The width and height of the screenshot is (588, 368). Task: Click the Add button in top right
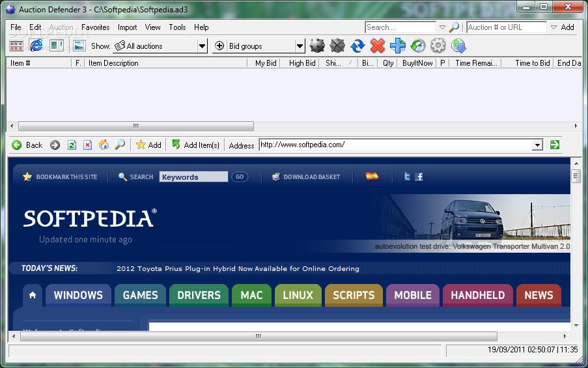click(x=567, y=27)
